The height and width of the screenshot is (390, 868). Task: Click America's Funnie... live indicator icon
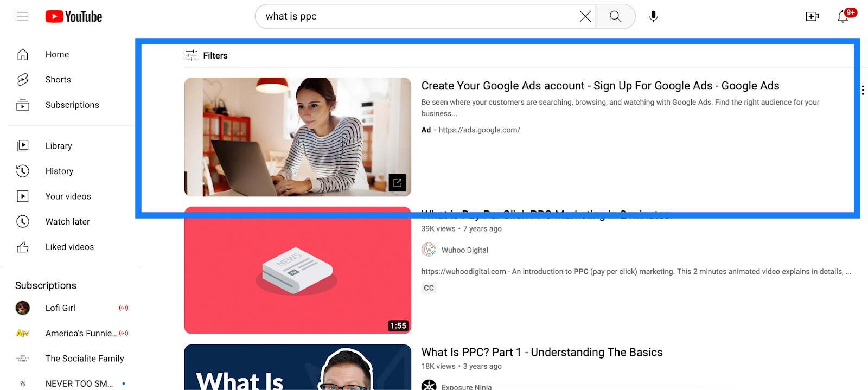124,333
